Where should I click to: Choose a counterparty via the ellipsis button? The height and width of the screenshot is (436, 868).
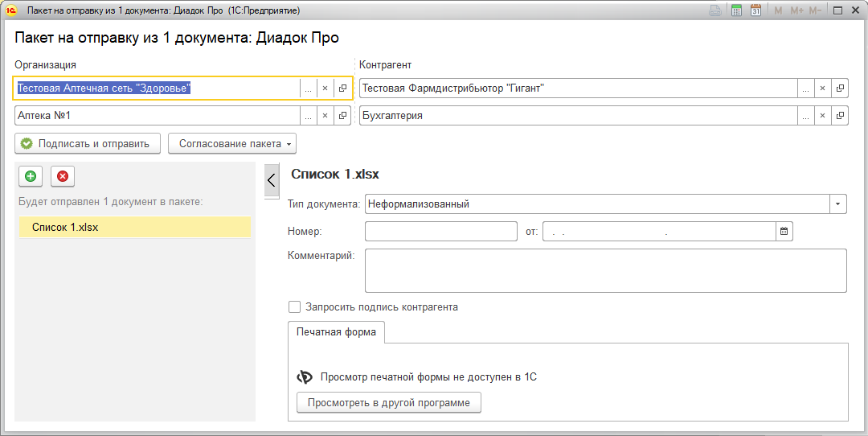(x=805, y=88)
